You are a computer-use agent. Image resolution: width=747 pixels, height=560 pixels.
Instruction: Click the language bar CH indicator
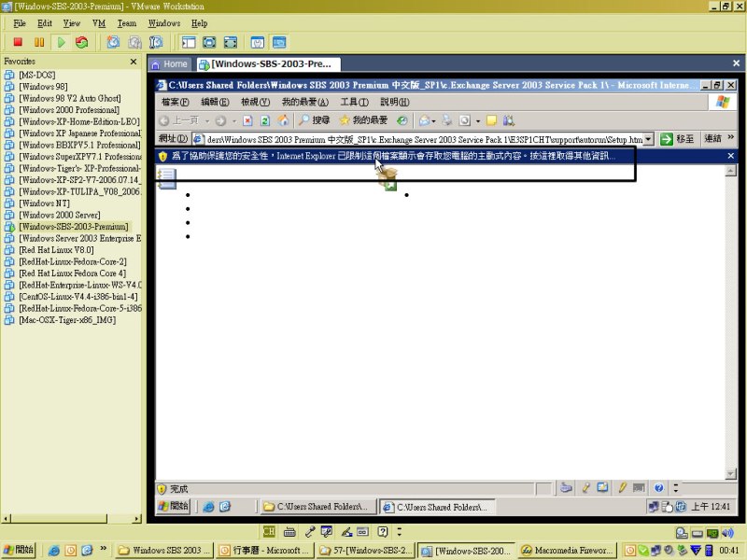[x=269, y=531]
